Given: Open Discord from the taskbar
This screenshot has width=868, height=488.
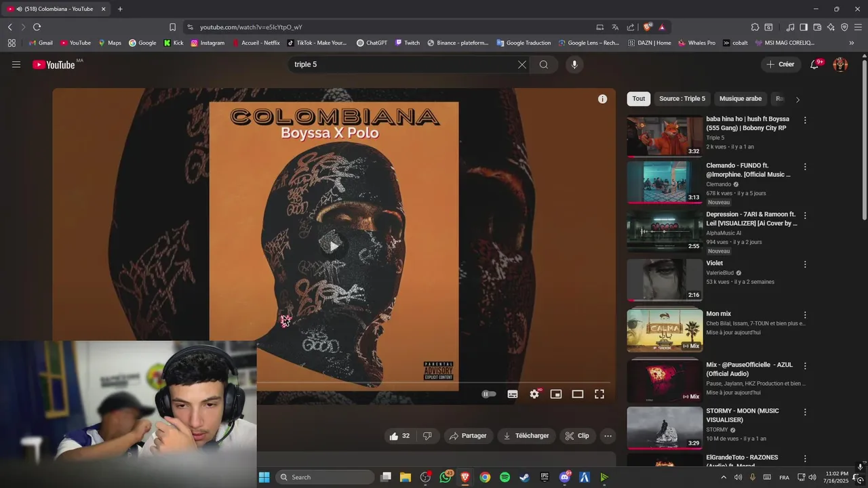Looking at the screenshot, I should coord(565,477).
